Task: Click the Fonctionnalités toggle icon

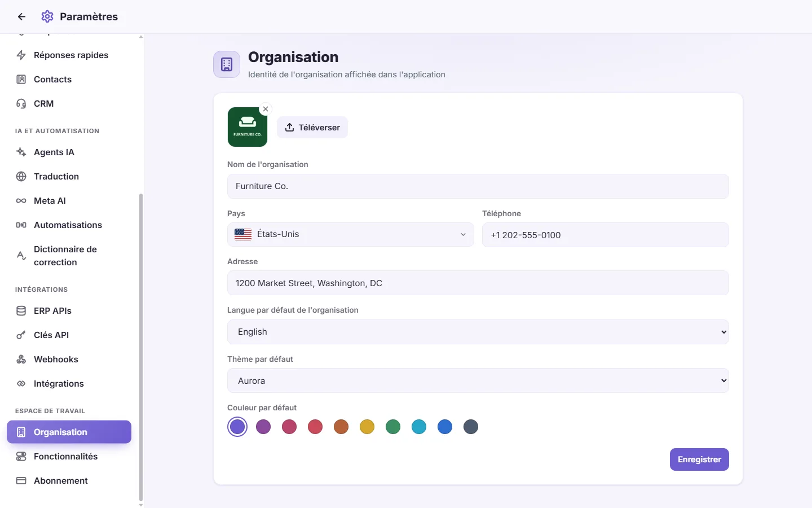Action: (21, 457)
